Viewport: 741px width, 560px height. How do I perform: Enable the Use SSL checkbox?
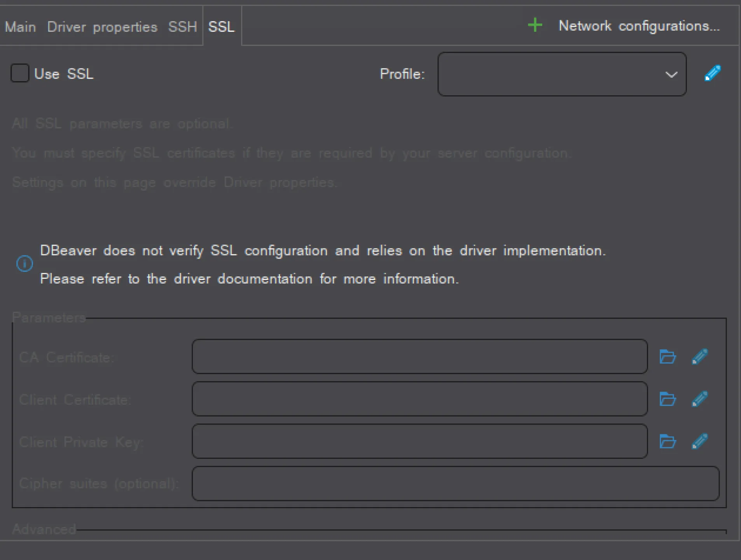tap(20, 73)
